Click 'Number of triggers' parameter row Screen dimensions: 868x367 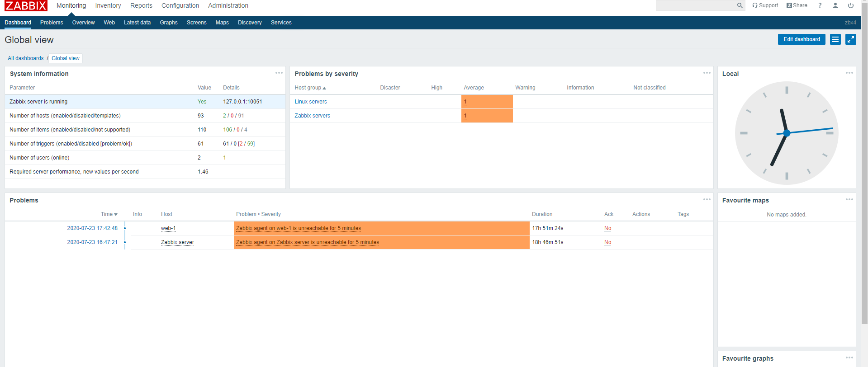tap(145, 144)
